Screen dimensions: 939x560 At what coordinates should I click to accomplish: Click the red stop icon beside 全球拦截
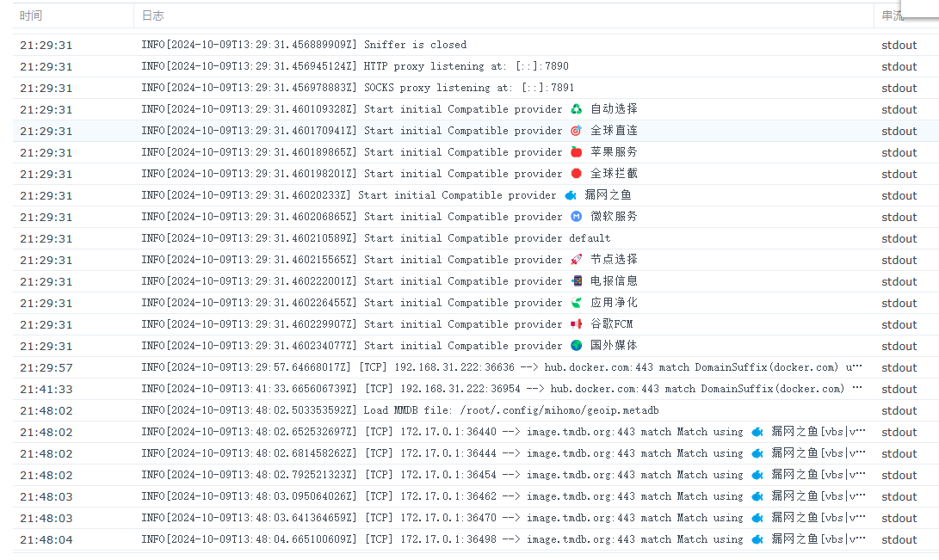pyautogui.click(x=577, y=174)
